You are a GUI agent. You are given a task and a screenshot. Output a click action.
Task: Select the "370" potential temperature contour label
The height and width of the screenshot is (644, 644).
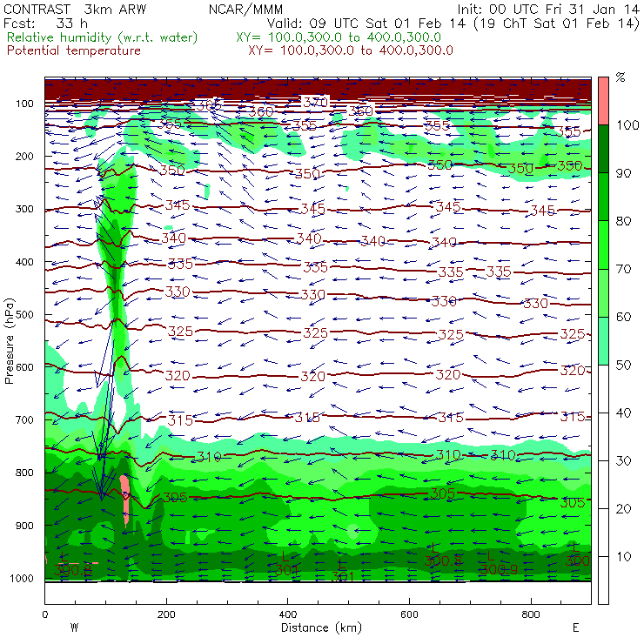315,102
